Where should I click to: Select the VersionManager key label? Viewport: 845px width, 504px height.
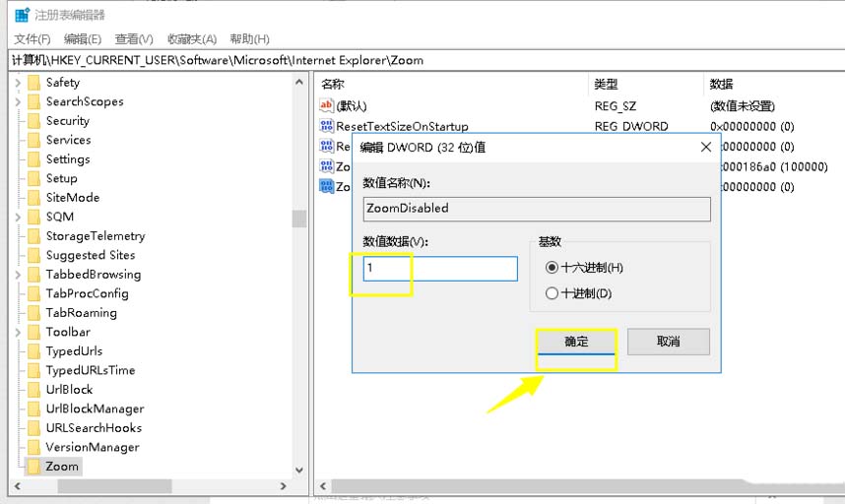point(93,448)
